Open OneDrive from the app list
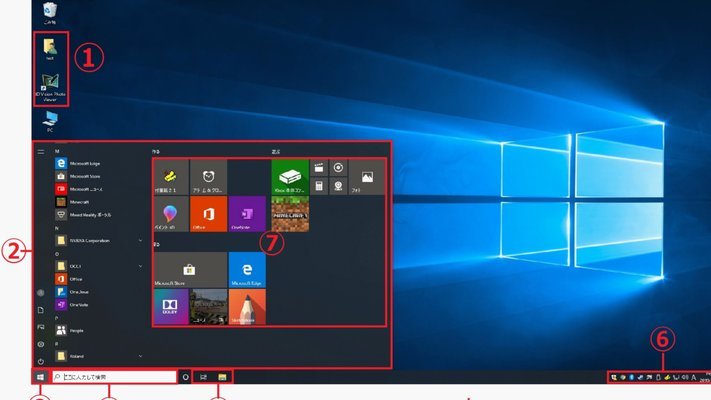 point(72,292)
